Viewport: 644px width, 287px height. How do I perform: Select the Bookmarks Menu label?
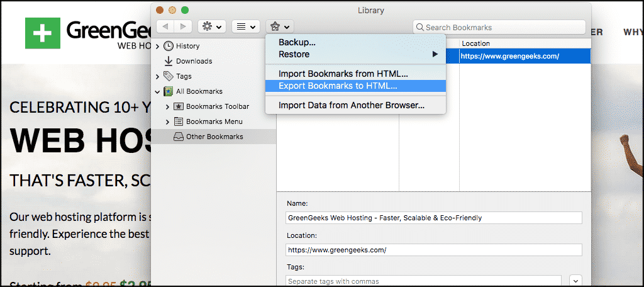click(214, 121)
